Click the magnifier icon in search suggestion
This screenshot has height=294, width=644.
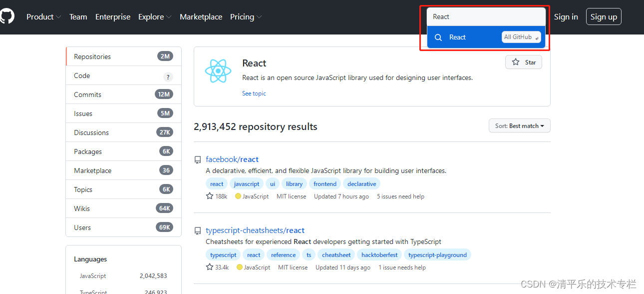pos(438,37)
